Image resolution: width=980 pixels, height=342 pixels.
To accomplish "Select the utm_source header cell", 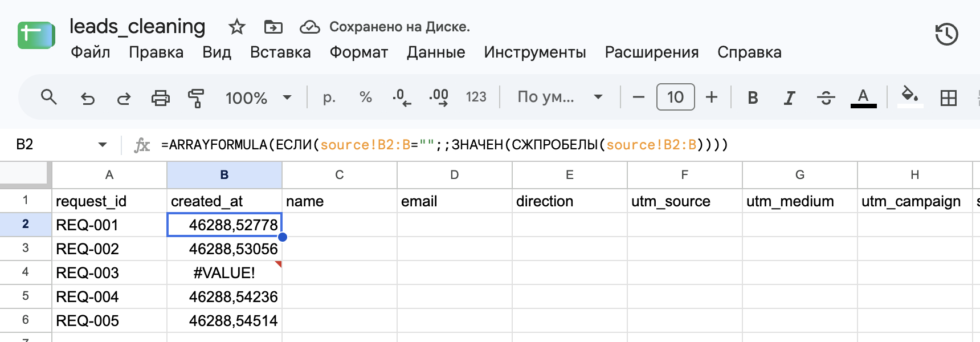I will [x=685, y=201].
